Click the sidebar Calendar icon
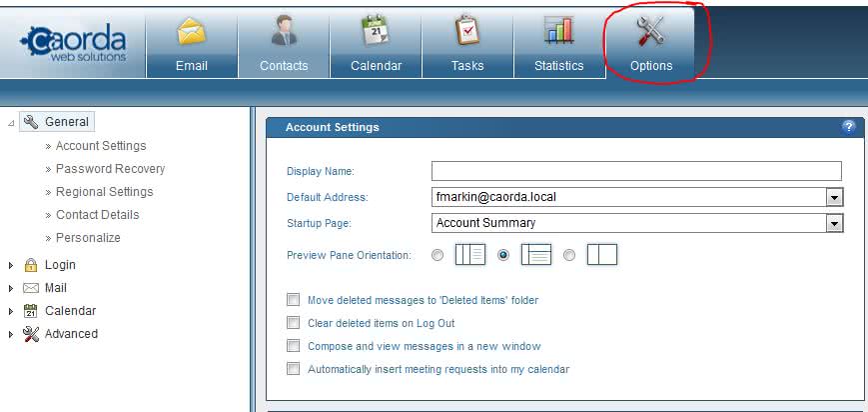Image resolution: width=868 pixels, height=412 pixels. click(31, 311)
